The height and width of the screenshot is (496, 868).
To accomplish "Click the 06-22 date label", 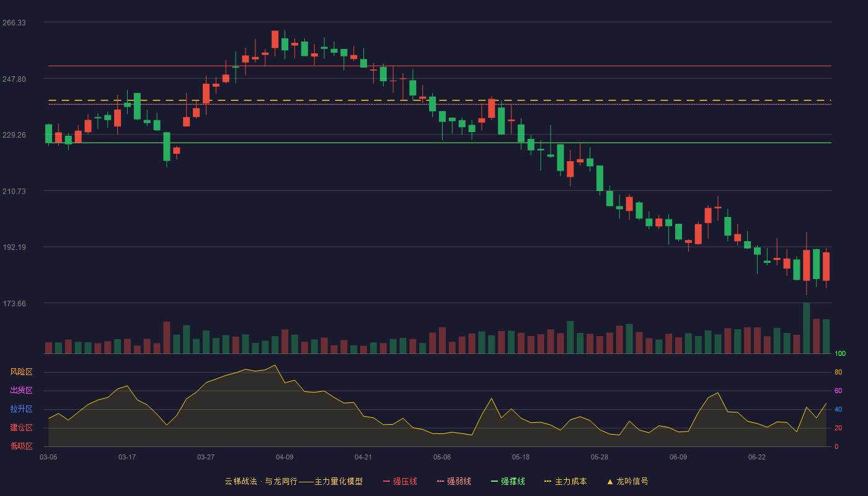I will 757,457.
